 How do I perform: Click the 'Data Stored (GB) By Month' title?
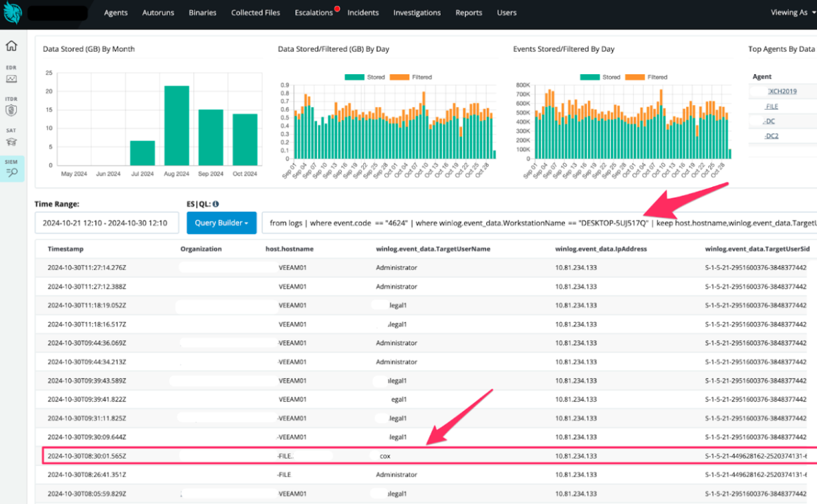(89, 49)
